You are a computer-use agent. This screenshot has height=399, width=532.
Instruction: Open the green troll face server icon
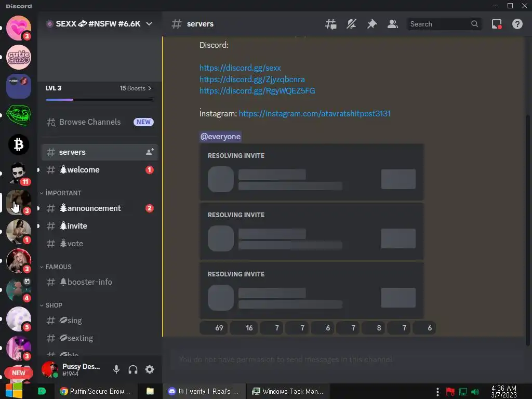point(19,115)
